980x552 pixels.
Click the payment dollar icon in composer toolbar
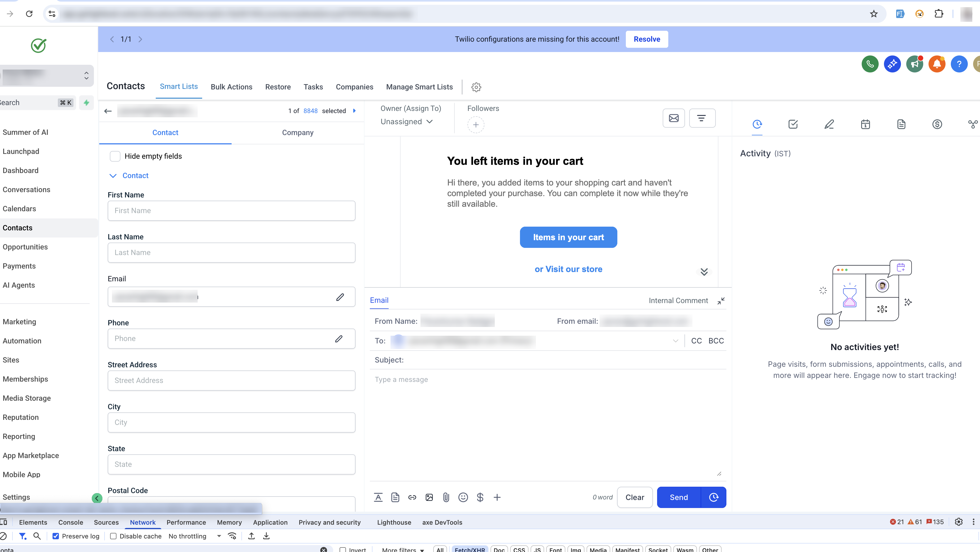[x=480, y=497]
